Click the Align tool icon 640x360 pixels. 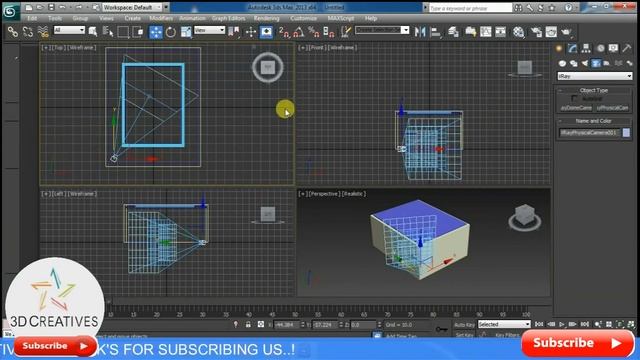click(x=436, y=31)
